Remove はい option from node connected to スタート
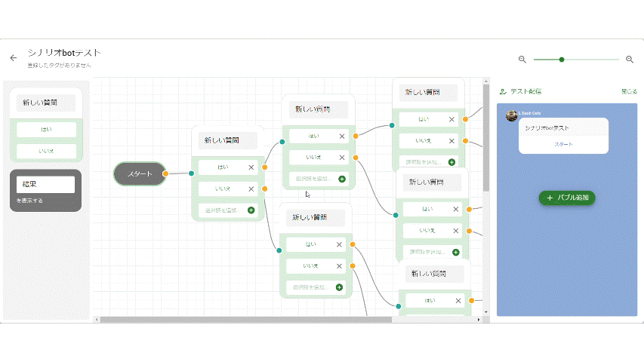The image size is (644, 362). click(x=251, y=167)
